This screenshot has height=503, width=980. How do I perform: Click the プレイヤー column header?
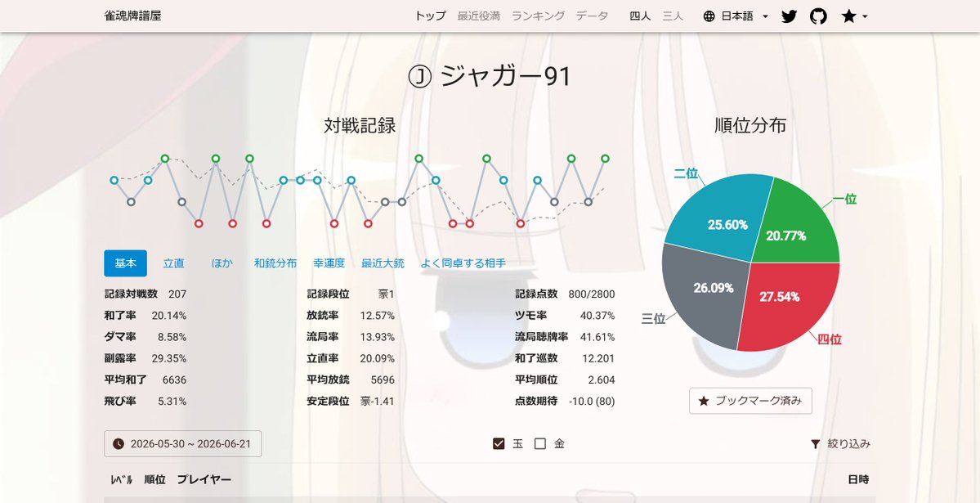click(204, 480)
